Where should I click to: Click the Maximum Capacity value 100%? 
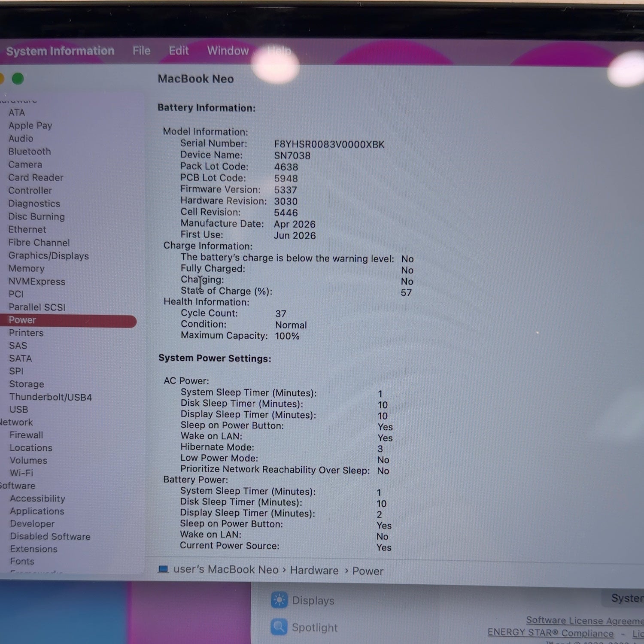(287, 336)
